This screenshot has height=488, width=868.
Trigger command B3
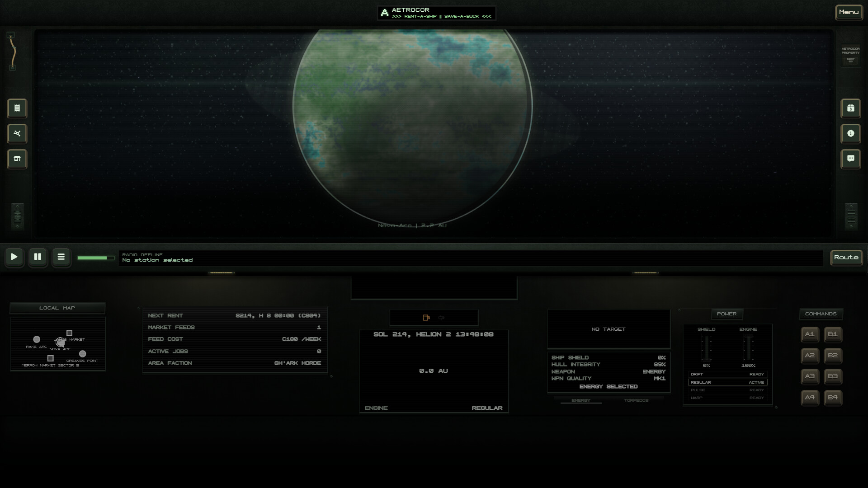pos(833,376)
